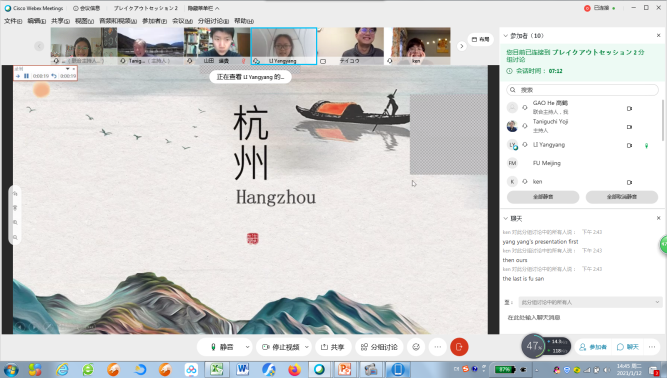The image size is (667, 378).
Task: Click the participant search field
Action: [582, 90]
